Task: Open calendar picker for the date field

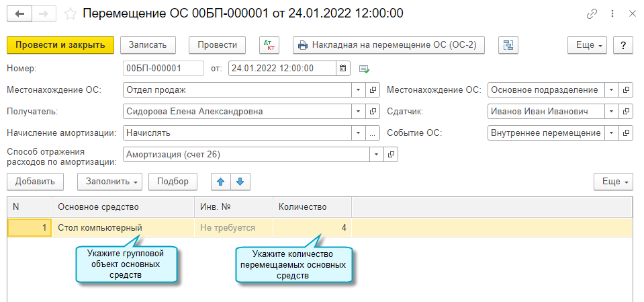Action: click(343, 69)
